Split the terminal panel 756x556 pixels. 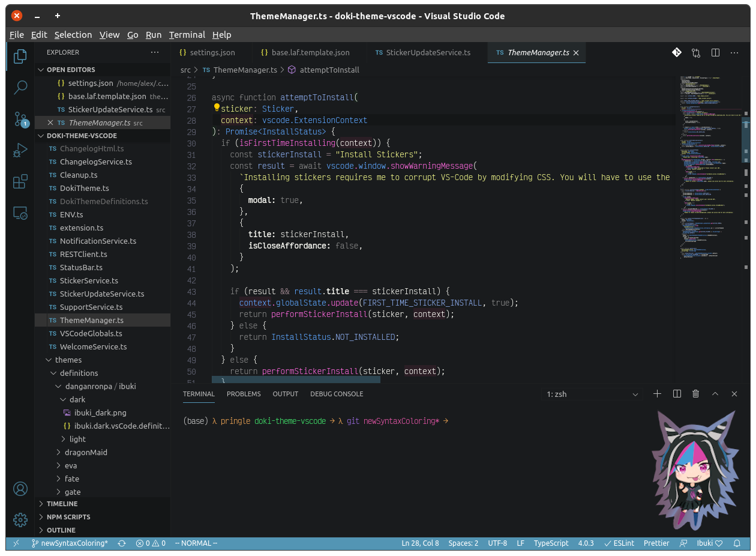677,394
